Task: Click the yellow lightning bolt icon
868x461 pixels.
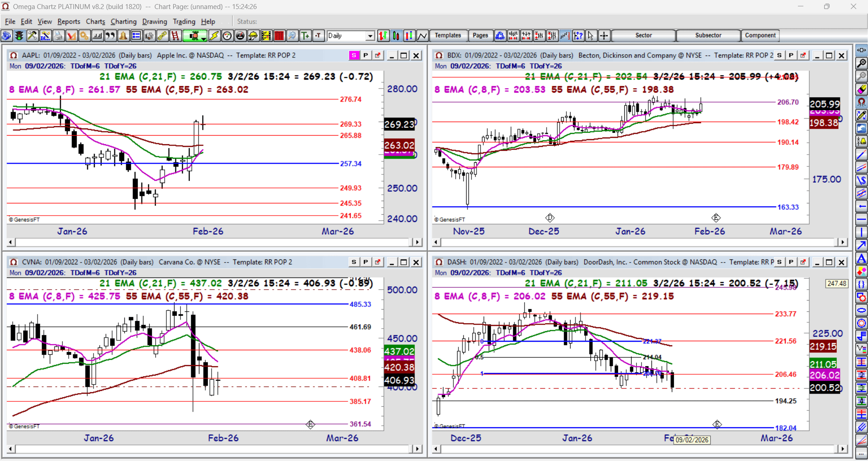Action: click(214, 36)
